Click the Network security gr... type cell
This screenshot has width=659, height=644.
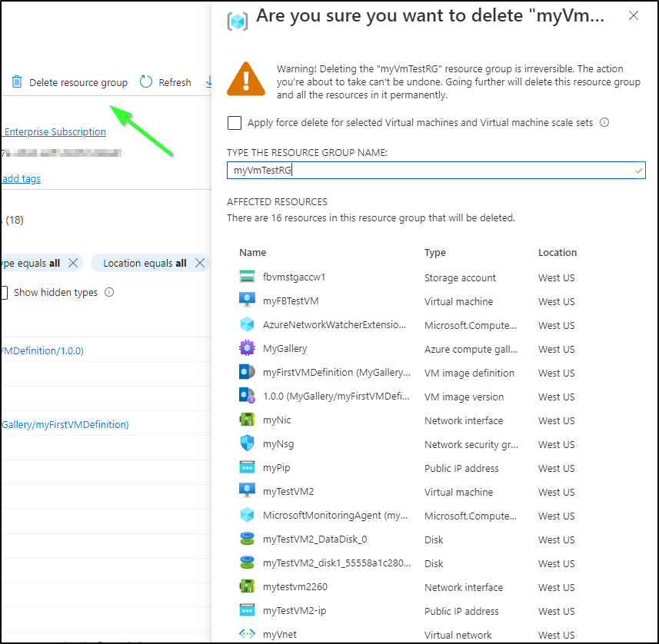click(471, 444)
